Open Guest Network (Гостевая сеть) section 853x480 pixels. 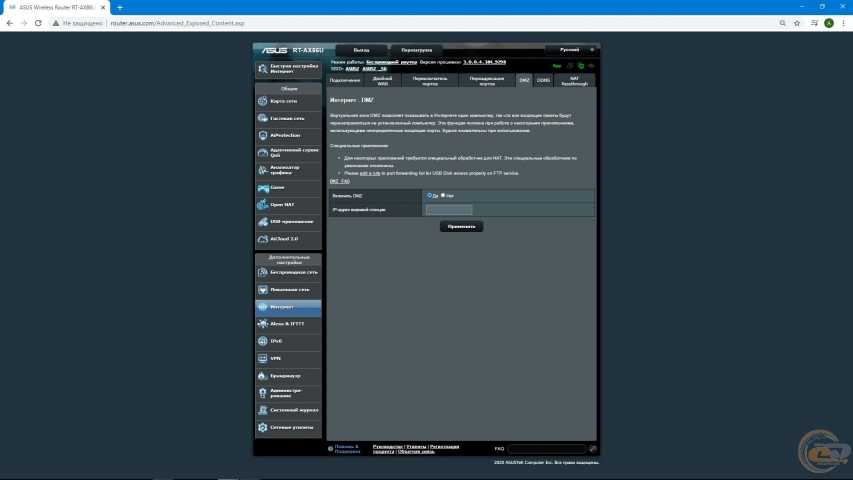(288, 118)
